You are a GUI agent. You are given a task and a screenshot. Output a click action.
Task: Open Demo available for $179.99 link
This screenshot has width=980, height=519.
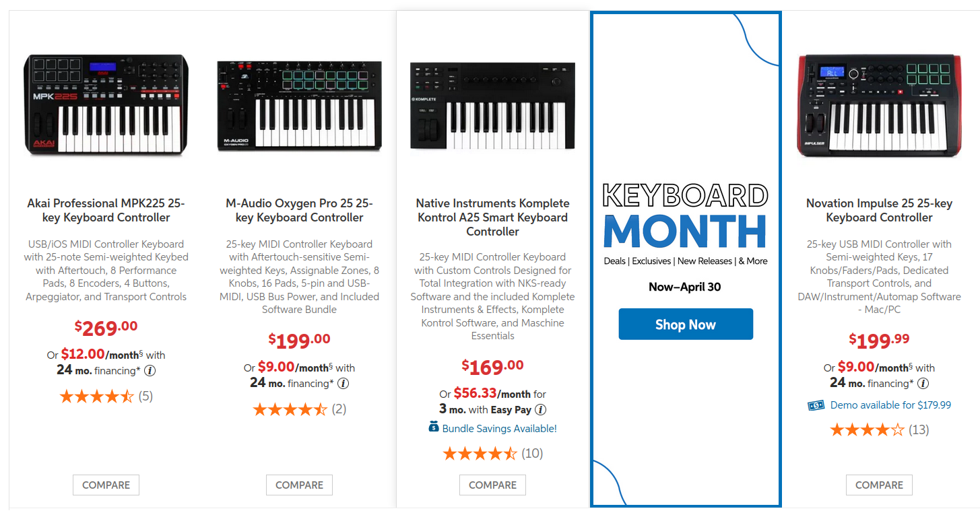[x=890, y=405]
